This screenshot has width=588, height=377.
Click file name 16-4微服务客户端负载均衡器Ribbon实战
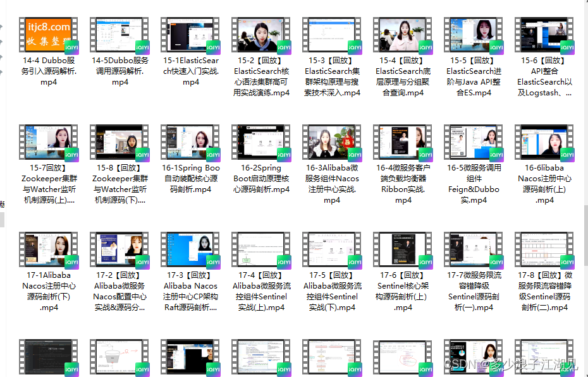[403, 184]
